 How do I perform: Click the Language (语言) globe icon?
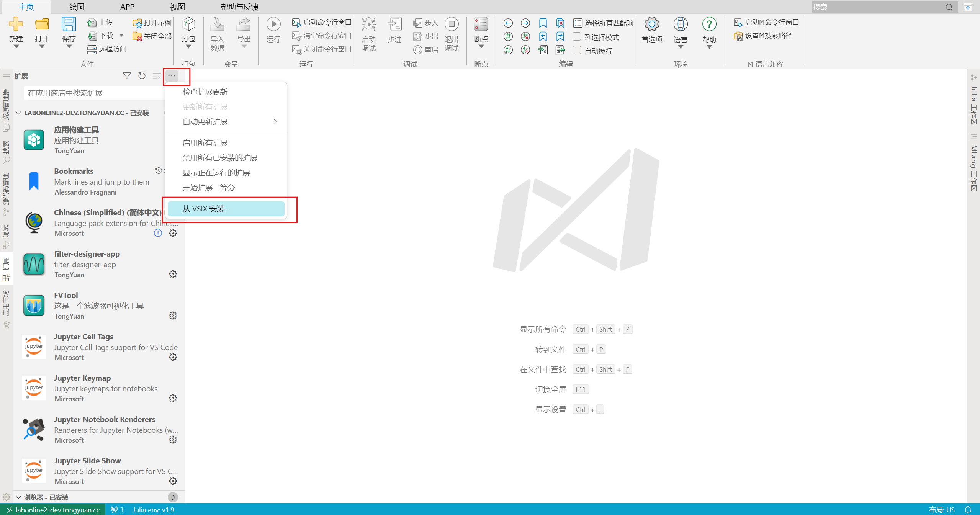pos(680,25)
